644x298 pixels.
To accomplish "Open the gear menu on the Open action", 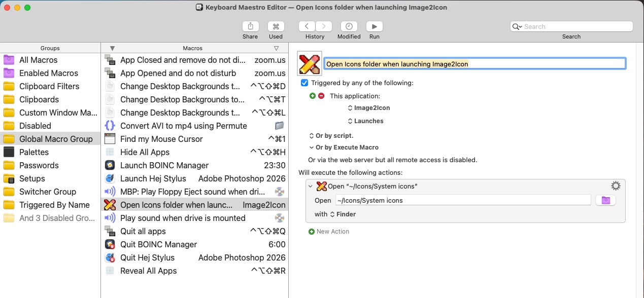I will [x=615, y=185].
